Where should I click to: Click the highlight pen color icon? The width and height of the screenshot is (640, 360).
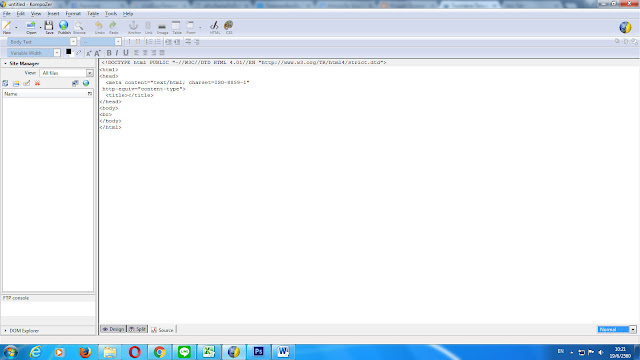click(78, 53)
